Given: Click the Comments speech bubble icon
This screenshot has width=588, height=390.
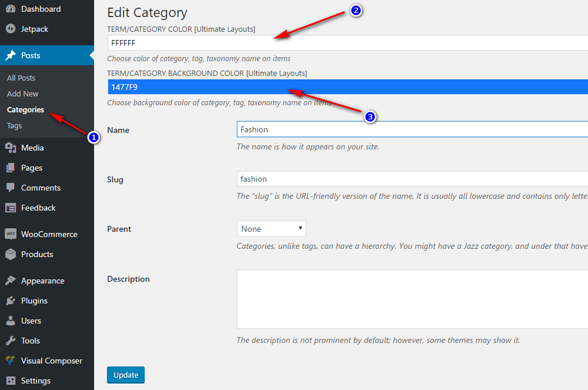Looking at the screenshot, I should 11,188.
